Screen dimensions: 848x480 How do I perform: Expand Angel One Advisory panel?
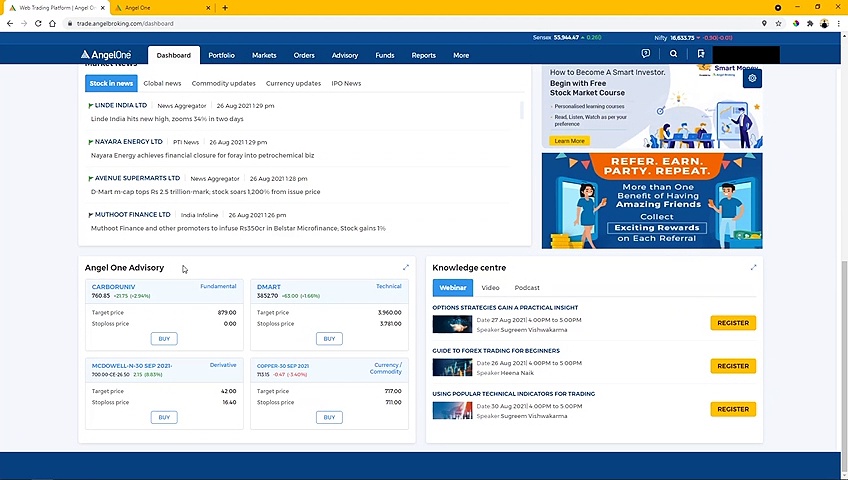tap(406, 267)
